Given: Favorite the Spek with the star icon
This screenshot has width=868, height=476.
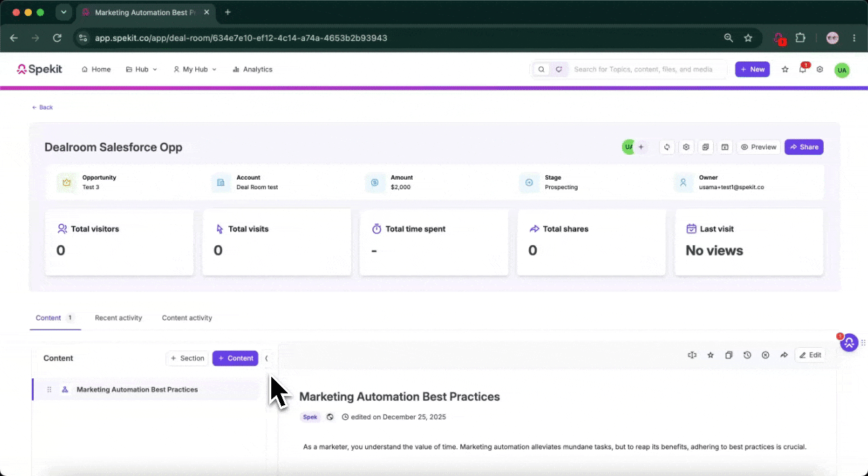Looking at the screenshot, I should click(711, 355).
